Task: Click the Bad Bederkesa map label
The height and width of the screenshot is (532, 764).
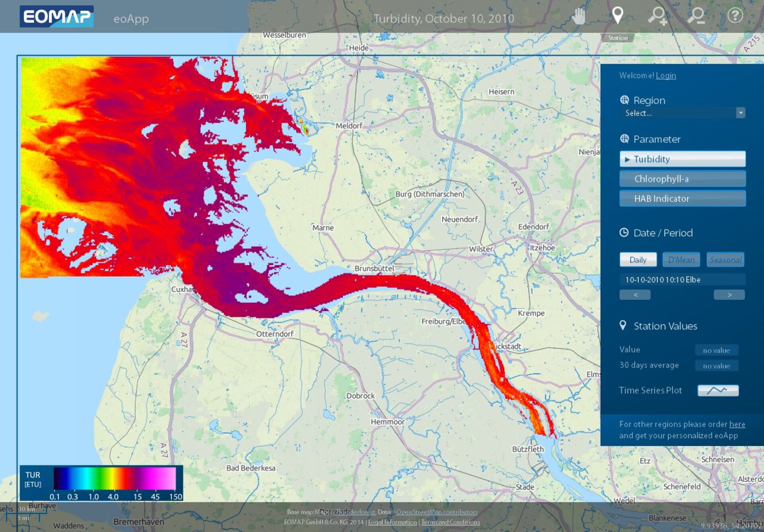Action: tap(251, 468)
